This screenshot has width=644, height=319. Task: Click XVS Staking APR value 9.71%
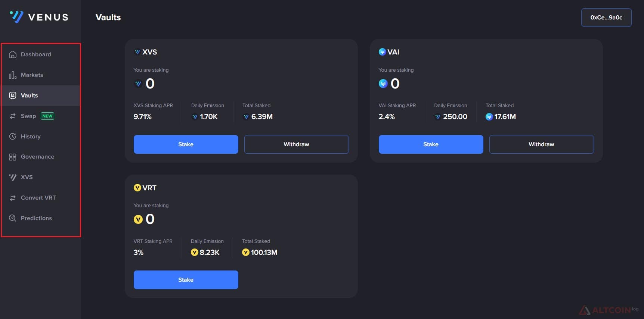tap(143, 117)
